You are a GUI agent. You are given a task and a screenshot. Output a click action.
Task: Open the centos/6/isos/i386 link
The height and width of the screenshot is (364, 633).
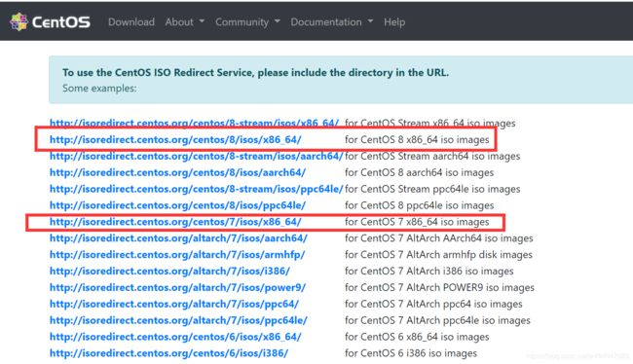[x=169, y=353]
